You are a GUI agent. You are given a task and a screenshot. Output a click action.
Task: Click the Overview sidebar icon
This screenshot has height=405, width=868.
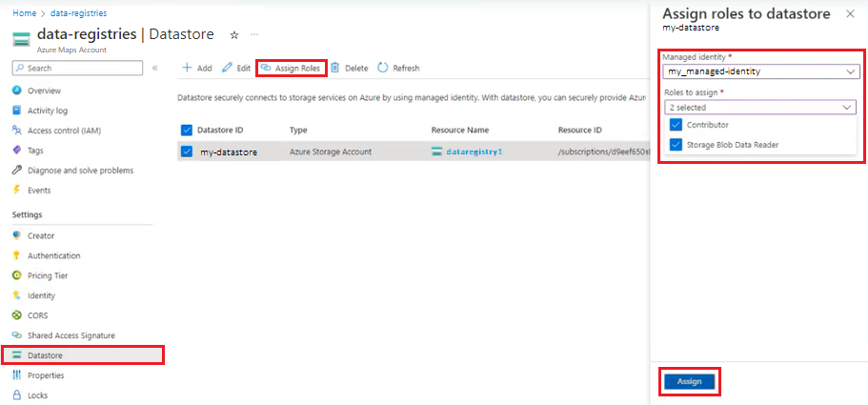(x=16, y=91)
